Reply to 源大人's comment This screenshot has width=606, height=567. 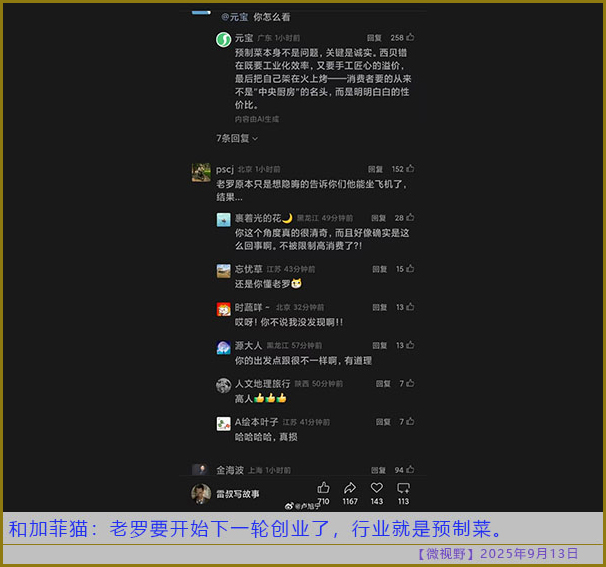(380, 346)
